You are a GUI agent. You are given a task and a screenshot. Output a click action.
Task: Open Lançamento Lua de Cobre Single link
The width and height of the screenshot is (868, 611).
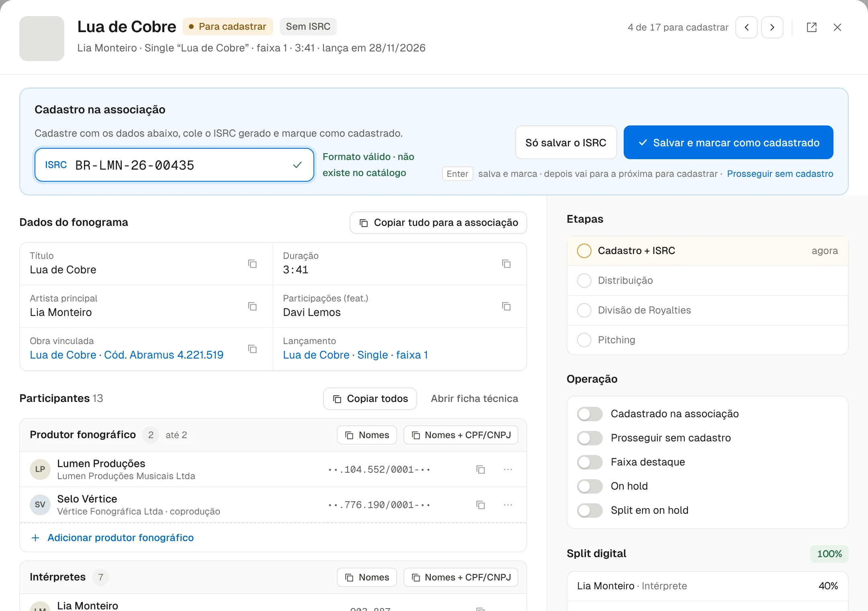(x=355, y=355)
